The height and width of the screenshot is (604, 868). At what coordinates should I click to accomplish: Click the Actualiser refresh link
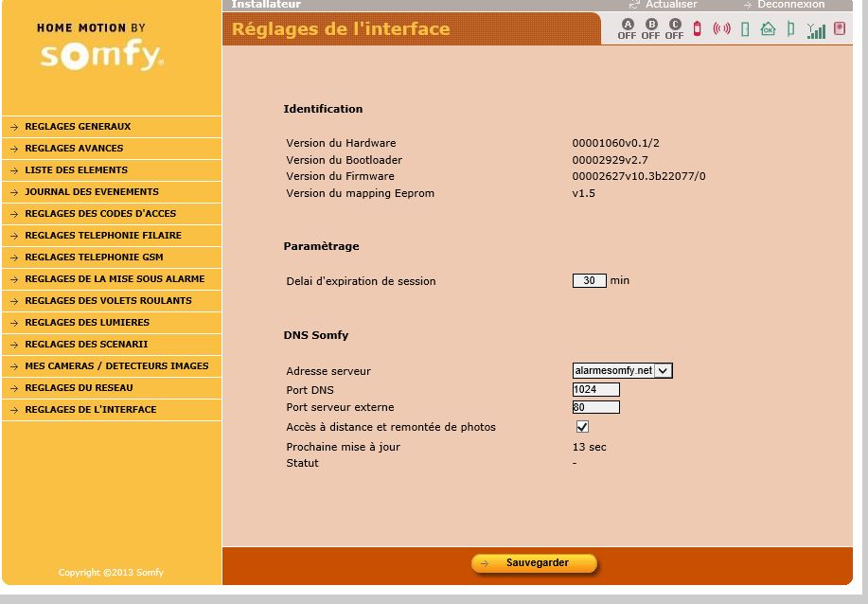670,5
